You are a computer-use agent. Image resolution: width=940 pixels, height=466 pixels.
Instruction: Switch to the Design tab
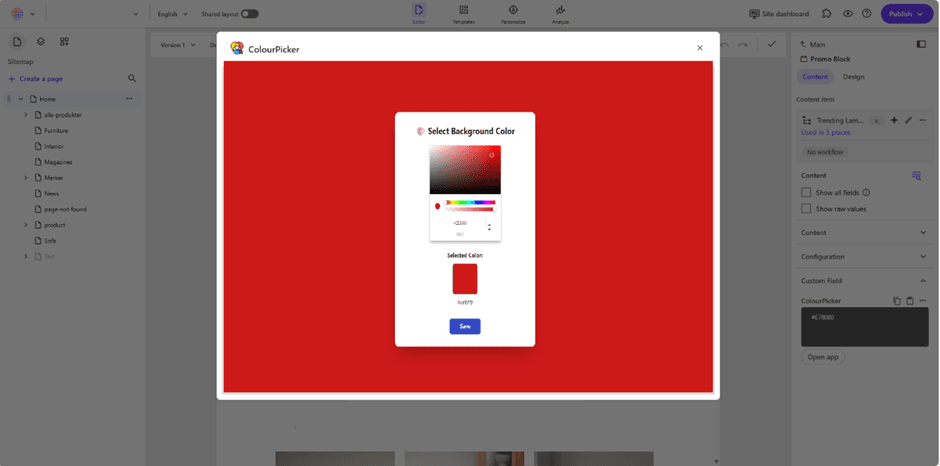tap(853, 77)
